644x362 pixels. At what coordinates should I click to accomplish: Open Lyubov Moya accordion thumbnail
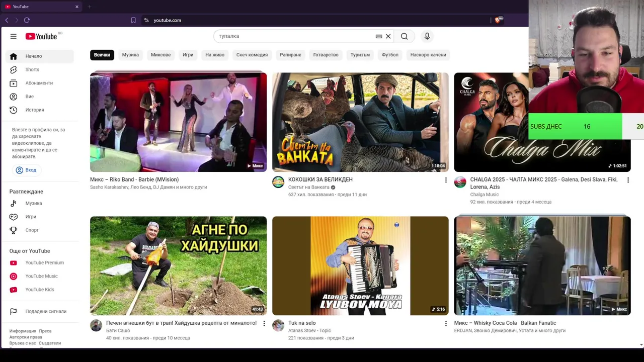(x=360, y=266)
